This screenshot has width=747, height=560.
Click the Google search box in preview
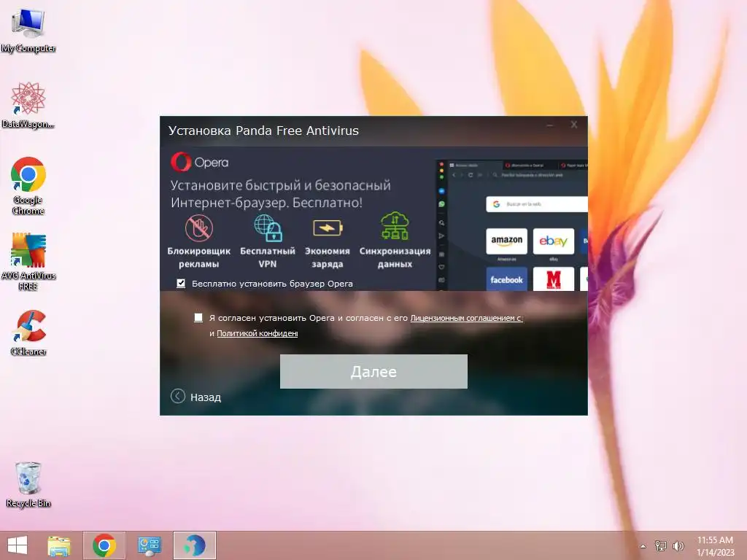click(536, 204)
